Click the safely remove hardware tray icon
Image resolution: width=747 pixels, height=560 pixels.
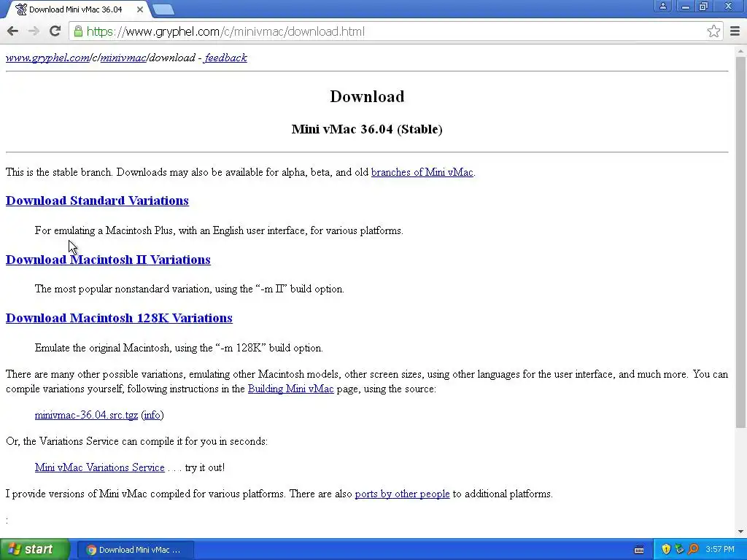[x=679, y=550]
